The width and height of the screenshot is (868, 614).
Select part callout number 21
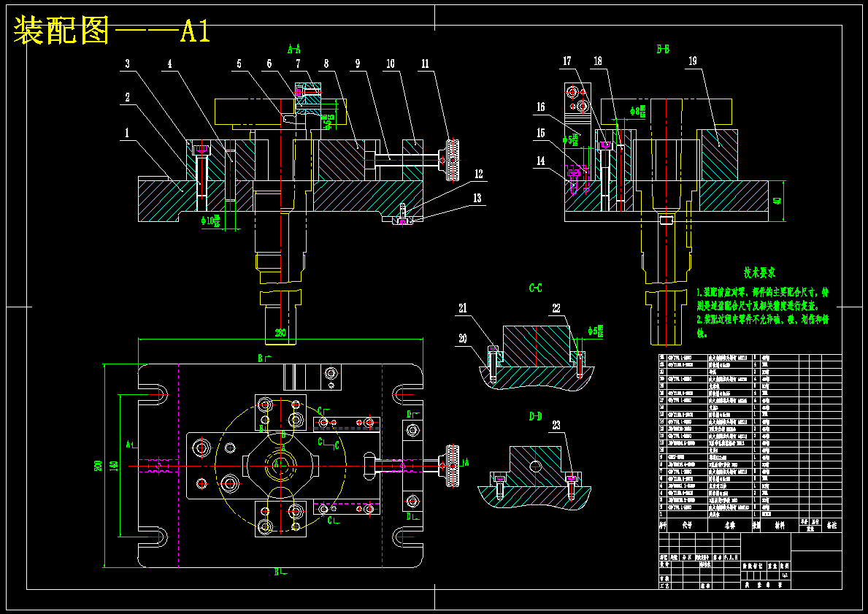click(463, 308)
